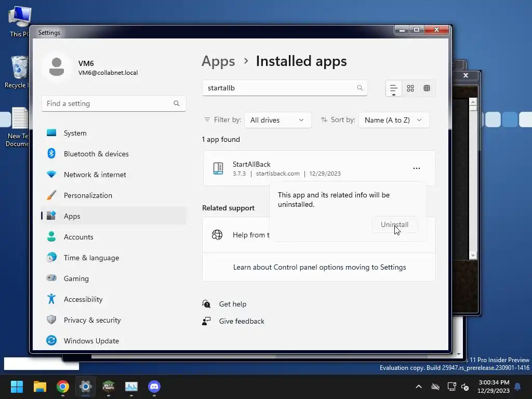Click scroll up arrow in background window
The width and height of the screenshot is (532, 399).
pos(473,102)
